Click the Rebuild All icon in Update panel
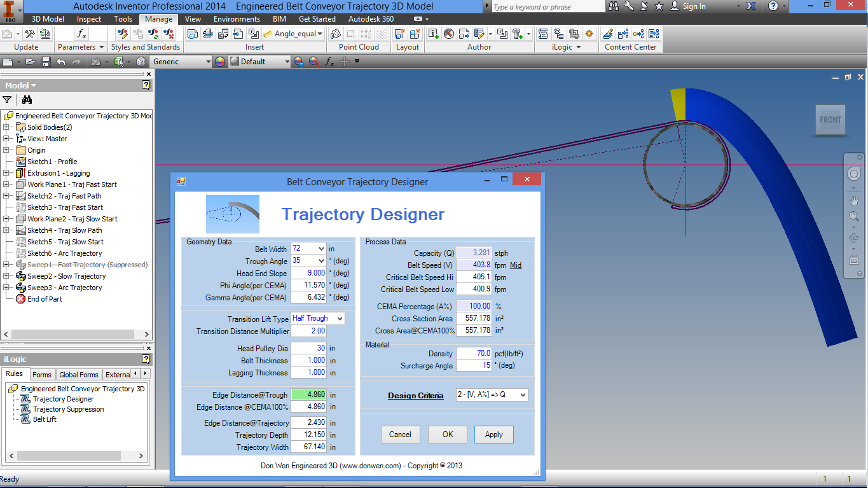 (x=29, y=34)
